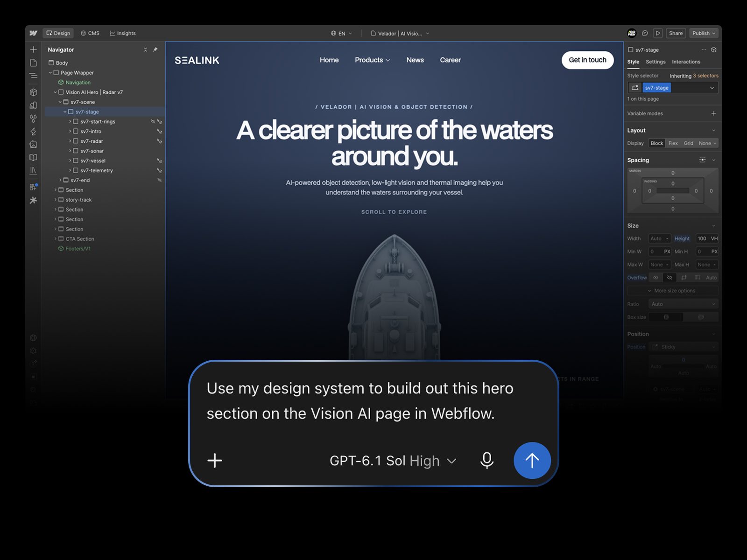Open the Apps icon with blue dot
Viewport: 747px width, 560px height.
click(33, 187)
